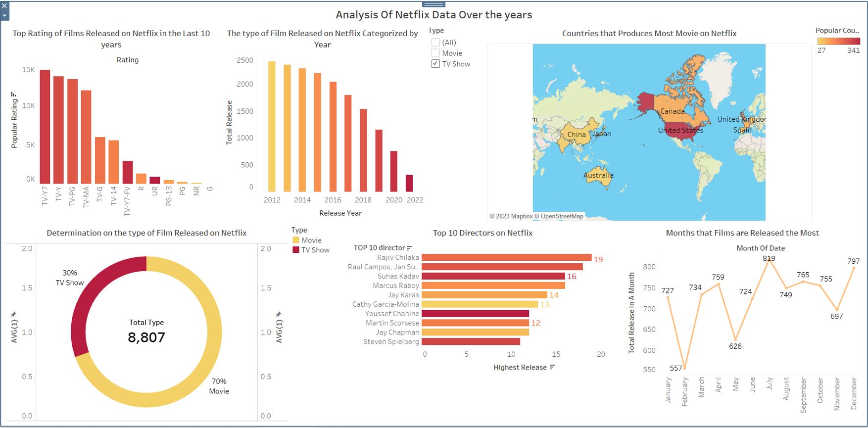Viewport: 868px width, 428px height.
Task: Select the TV-MA bar in the rating chart
Action: [x=86, y=137]
